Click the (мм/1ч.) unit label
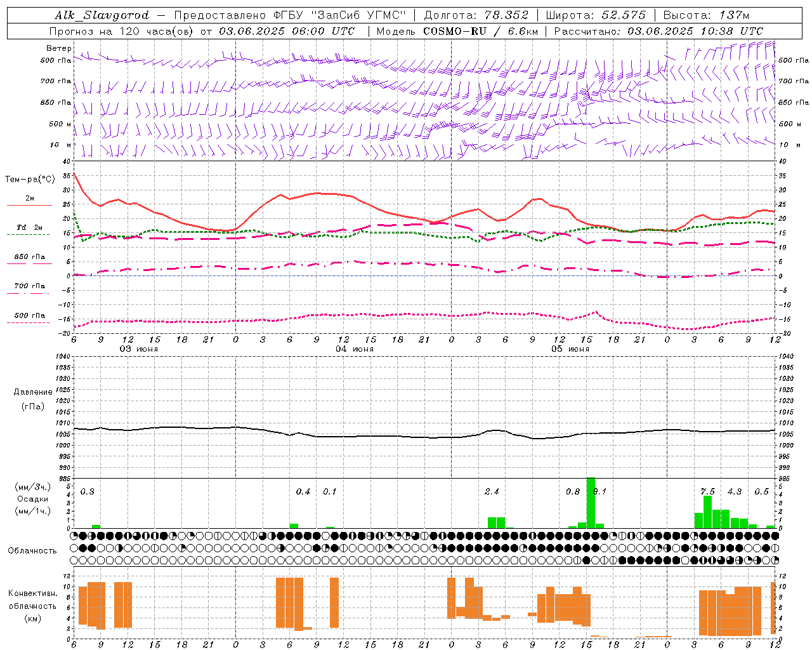Screen dimensions: 812x650 33,511
